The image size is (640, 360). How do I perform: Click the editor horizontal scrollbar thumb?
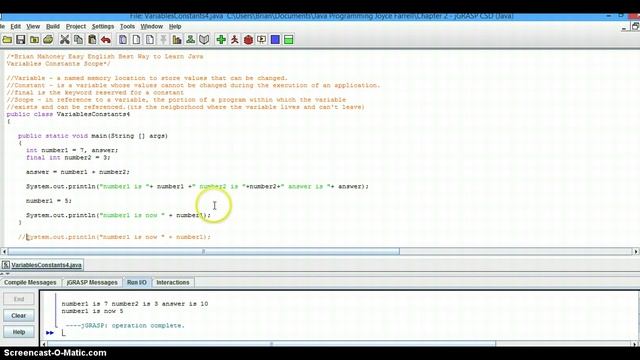(204, 251)
